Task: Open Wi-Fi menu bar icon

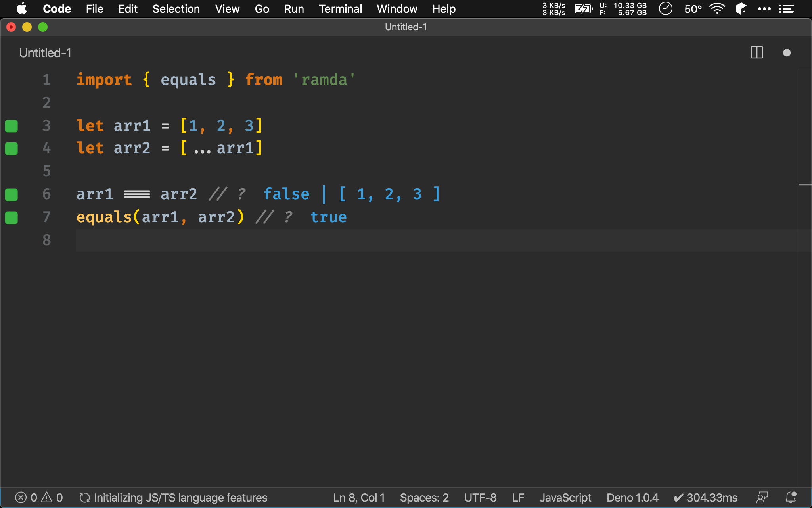Action: click(x=717, y=9)
